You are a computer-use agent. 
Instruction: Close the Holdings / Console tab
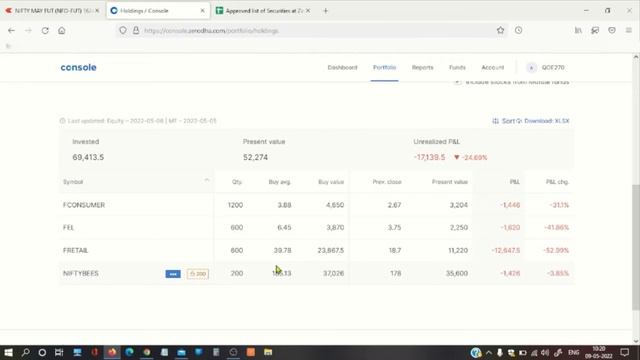[202, 11]
